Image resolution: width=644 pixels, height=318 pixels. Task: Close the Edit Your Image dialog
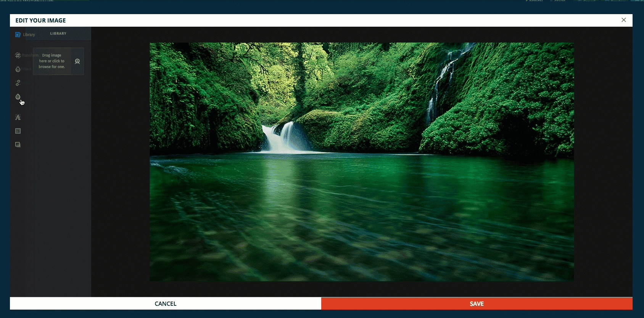click(624, 20)
